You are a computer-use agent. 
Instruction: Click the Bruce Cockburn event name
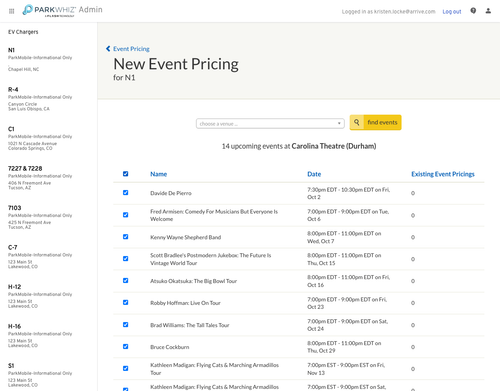pyautogui.click(x=169, y=347)
